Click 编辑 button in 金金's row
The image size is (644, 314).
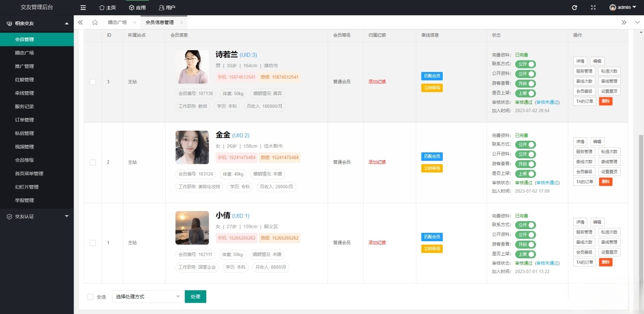pos(597,142)
